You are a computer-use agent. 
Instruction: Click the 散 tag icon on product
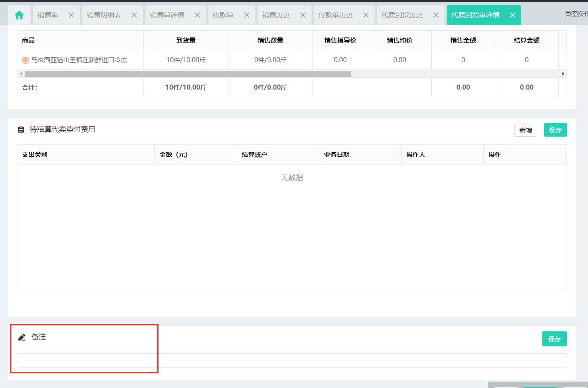coord(26,60)
